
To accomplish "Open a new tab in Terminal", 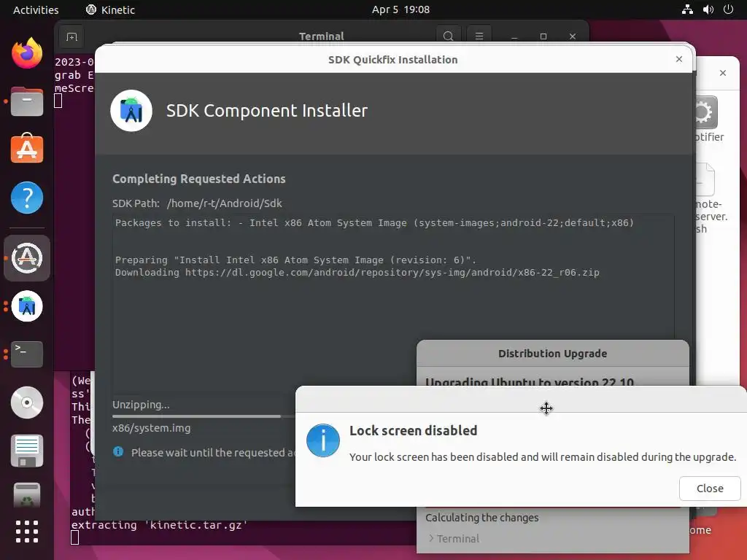I will (71, 36).
